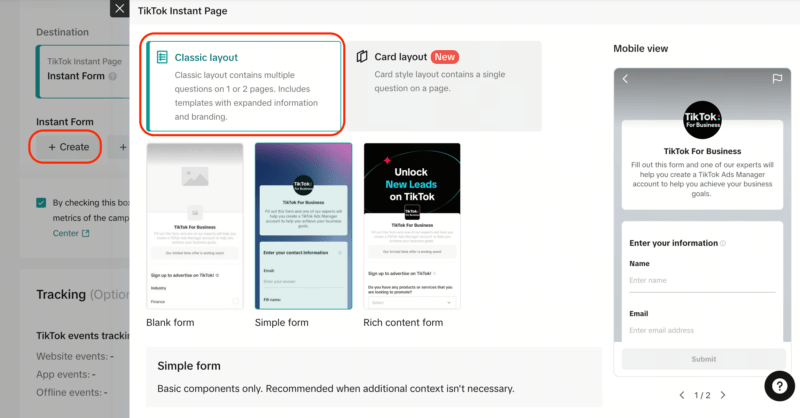Open the Center external link icon
The height and width of the screenshot is (418, 800).
85,234
